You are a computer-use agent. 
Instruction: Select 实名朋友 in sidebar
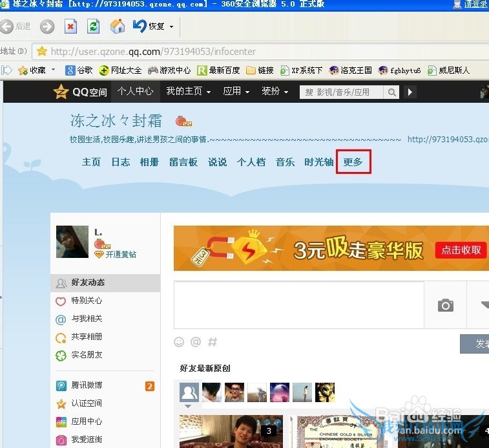(x=105, y=355)
